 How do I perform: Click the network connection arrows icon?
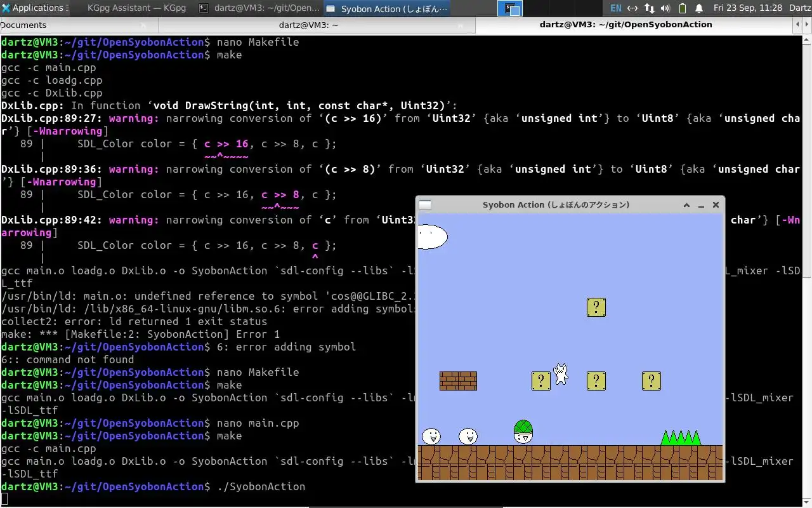coord(632,8)
